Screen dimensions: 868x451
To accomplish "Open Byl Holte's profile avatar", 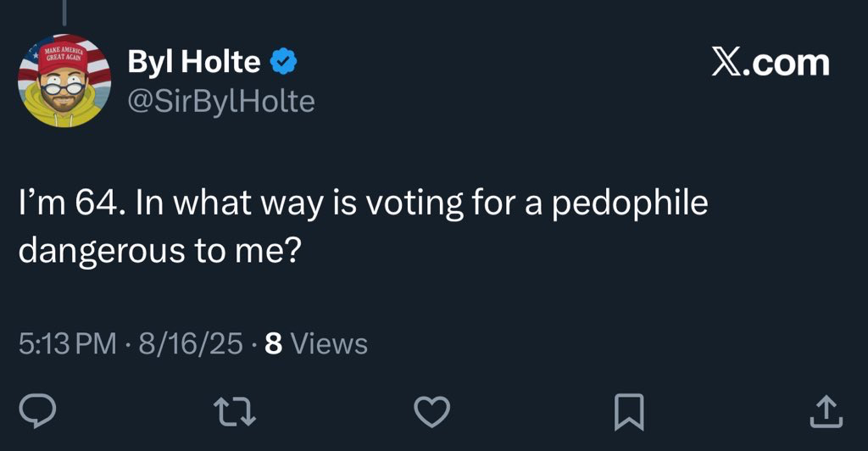I will (64, 81).
